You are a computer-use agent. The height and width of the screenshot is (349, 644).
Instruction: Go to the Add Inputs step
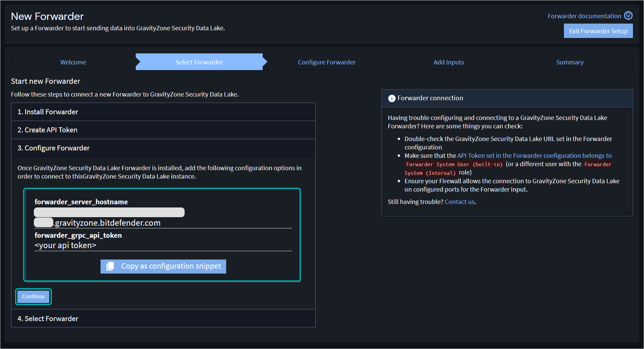click(x=449, y=62)
